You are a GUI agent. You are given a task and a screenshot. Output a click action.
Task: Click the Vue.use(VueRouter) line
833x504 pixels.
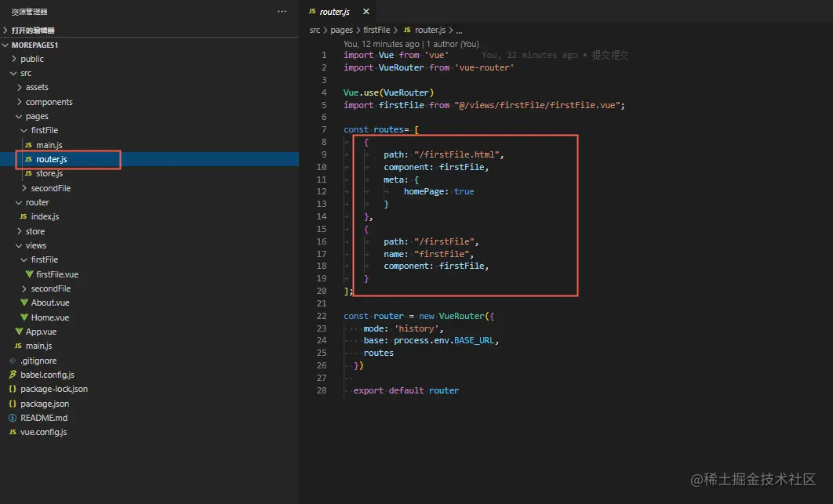click(388, 93)
